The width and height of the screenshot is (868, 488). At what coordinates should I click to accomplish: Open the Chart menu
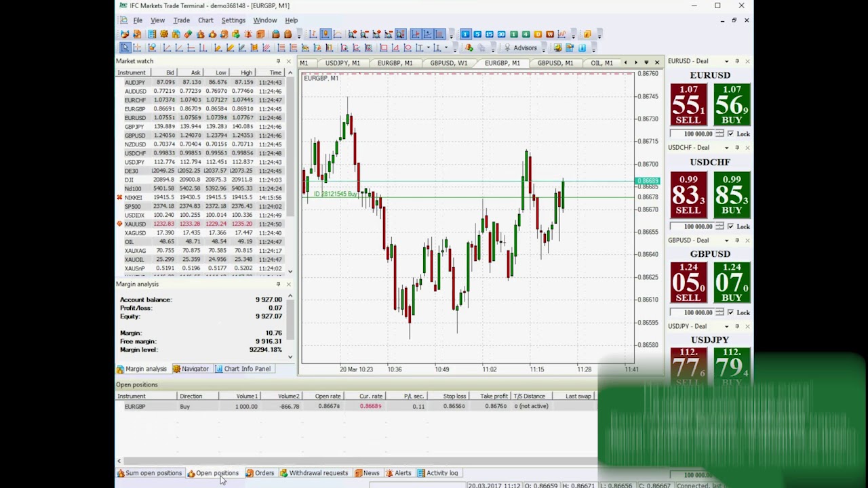point(205,20)
